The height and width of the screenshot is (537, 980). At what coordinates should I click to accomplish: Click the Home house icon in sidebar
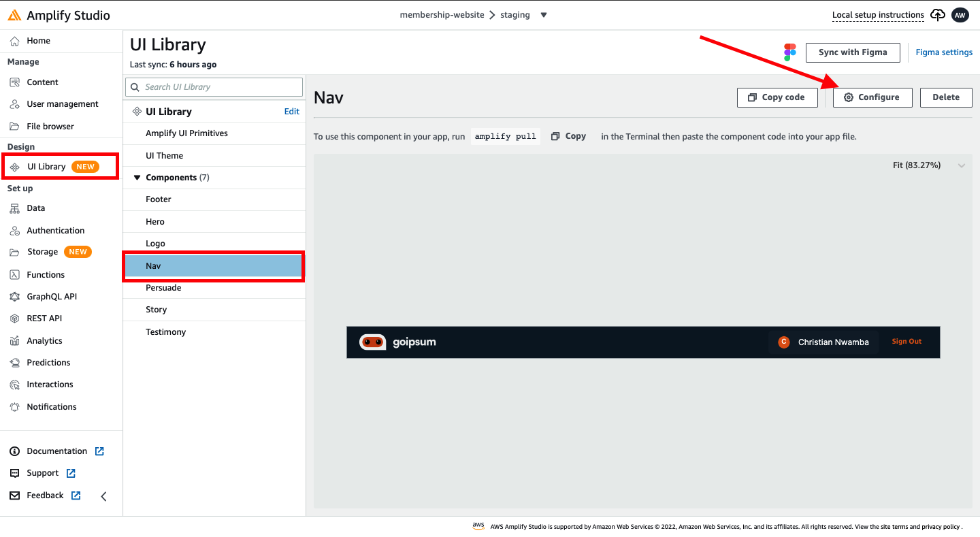tap(14, 41)
